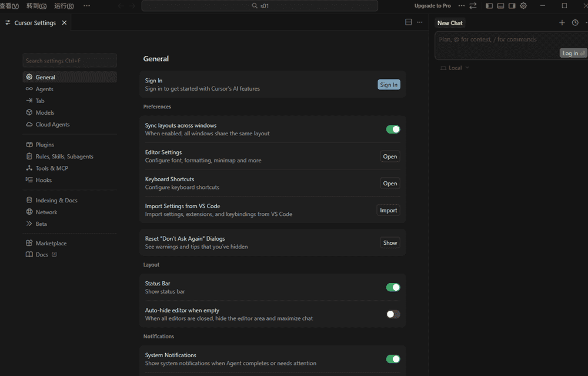Click Import for VS Code settings
The width and height of the screenshot is (588, 376).
point(388,210)
